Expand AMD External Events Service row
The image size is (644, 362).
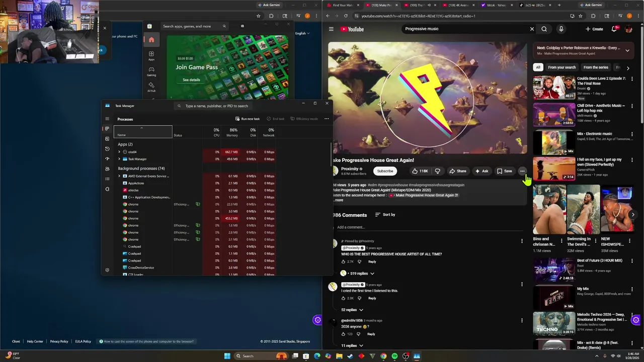(119, 176)
